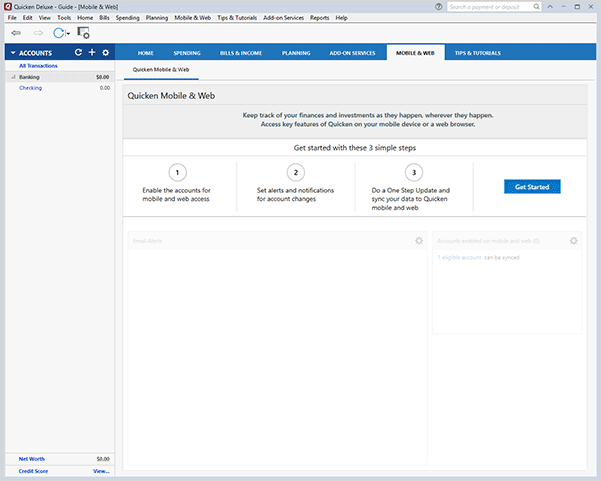This screenshot has width=601, height=481.
Task: Open the Tools menu
Action: (x=64, y=18)
